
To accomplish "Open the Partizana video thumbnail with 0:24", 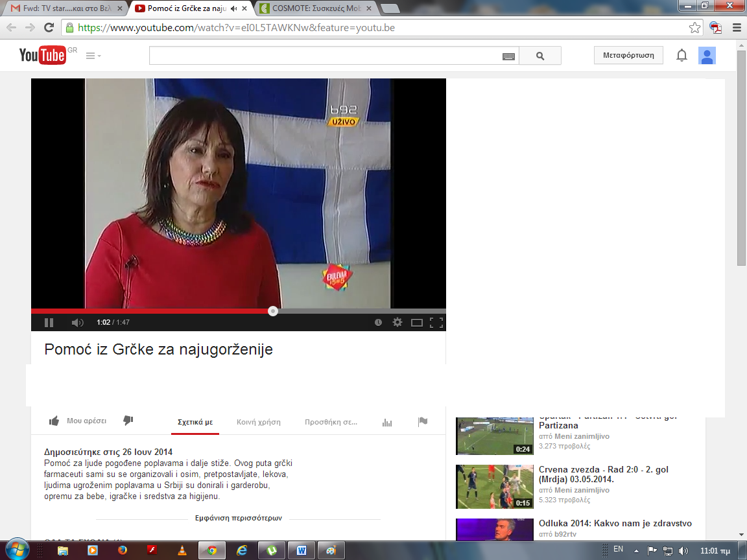I will 495,436.
